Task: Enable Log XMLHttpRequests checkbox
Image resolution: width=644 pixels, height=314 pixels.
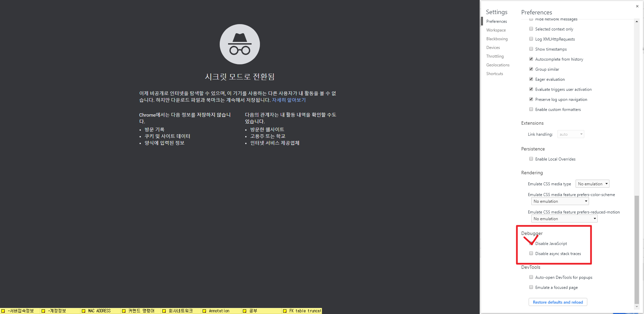Action: [x=531, y=39]
